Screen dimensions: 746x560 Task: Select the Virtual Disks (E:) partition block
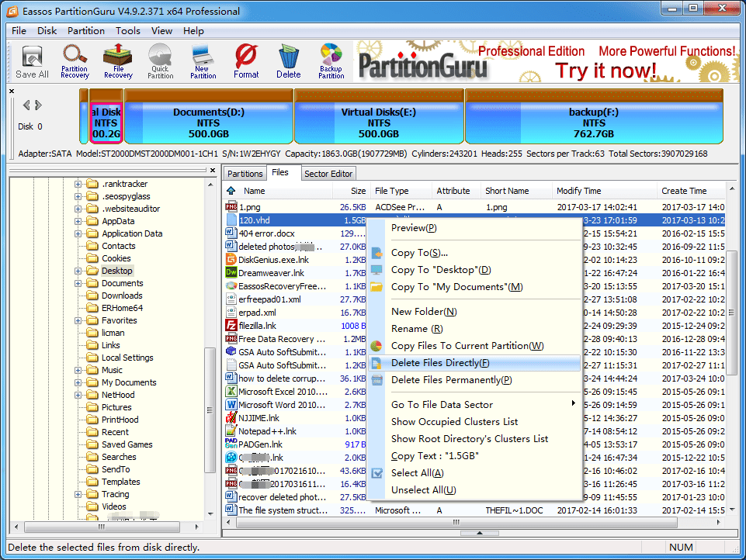click(x=378, y=117)
